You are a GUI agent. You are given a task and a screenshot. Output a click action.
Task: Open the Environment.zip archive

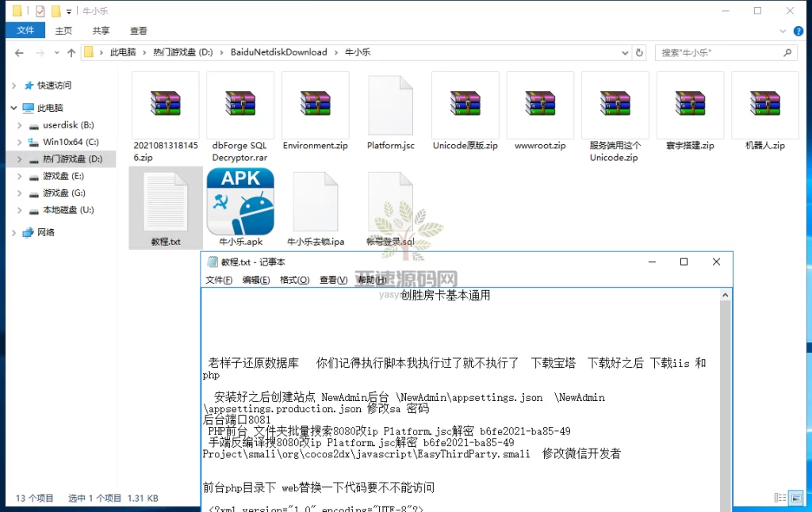click(315, 104)
